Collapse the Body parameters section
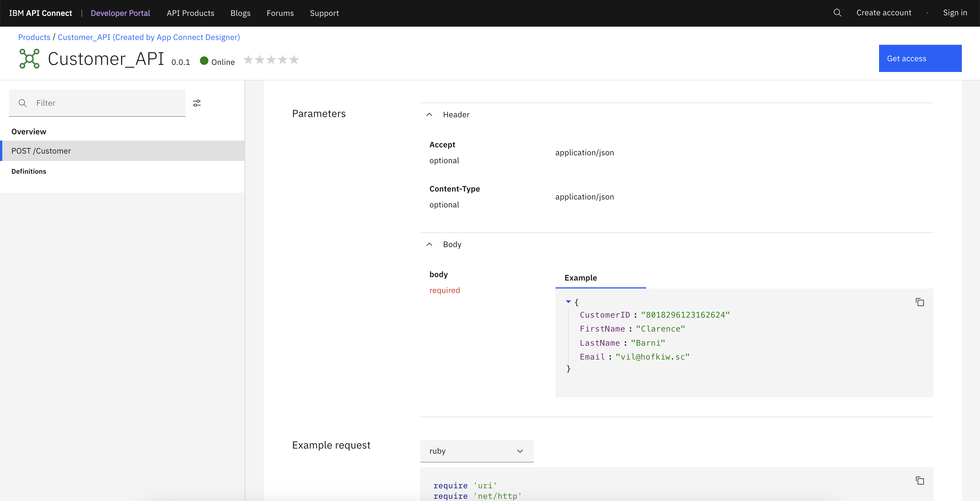This screenshot has width=980, height=501. (x=429, y=245)
